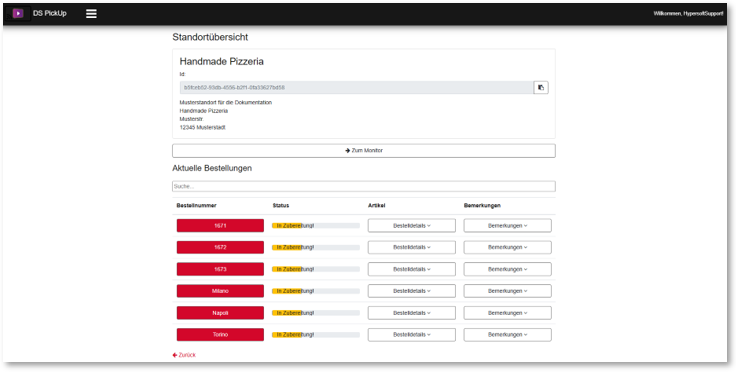Click the Status column header

click(281, 206)
